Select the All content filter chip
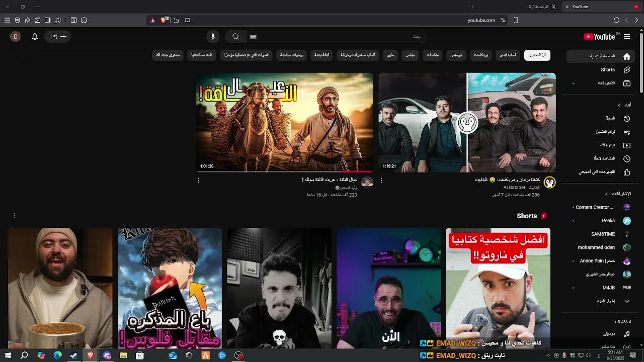This screenshot has height=362, width=644. pos(537,55)
